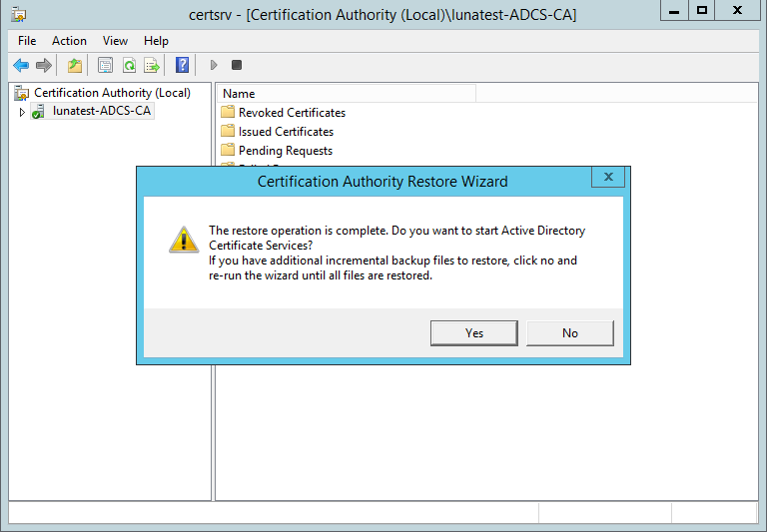Viewport: 767px width, 532px height.
Task: Click the warning triangle icon in dialog
Action: coord(184,240)
